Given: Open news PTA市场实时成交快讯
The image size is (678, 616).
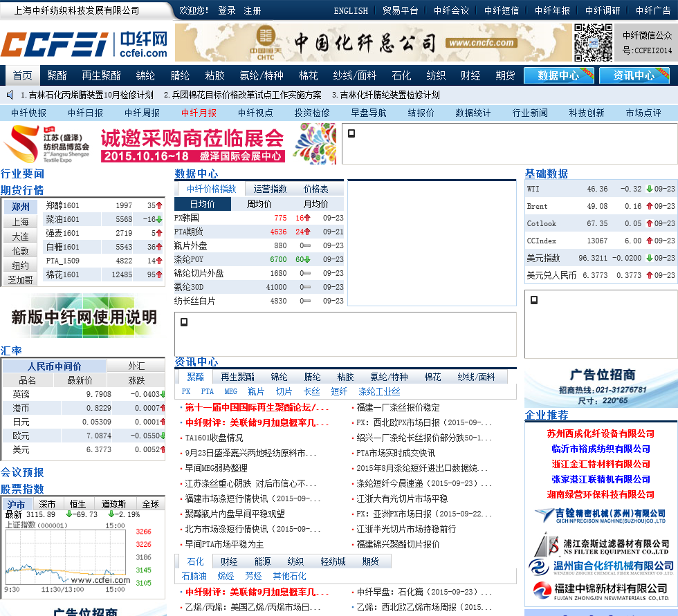Looking at the screenshot, I should 396,453.
